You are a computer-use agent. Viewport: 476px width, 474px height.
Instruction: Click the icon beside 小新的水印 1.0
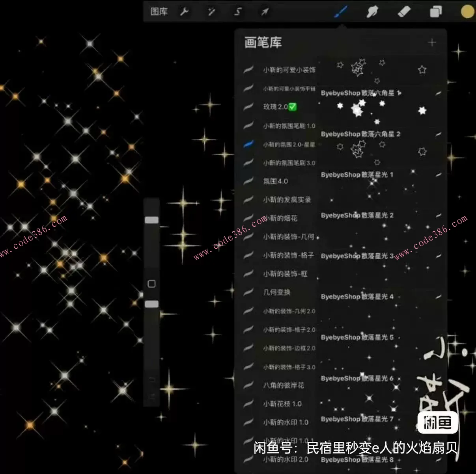248,422
